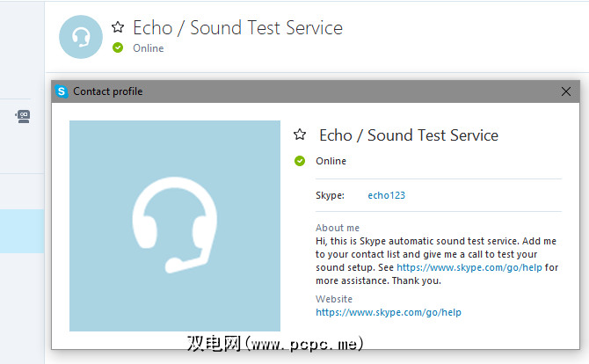Click the large headset profile picture
Image resolution: width=589 pixels, height=364 pixels.
(175, 226)
